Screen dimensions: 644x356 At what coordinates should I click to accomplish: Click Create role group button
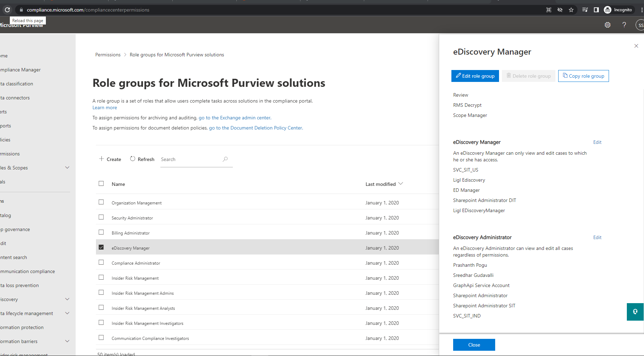[110, 159]
